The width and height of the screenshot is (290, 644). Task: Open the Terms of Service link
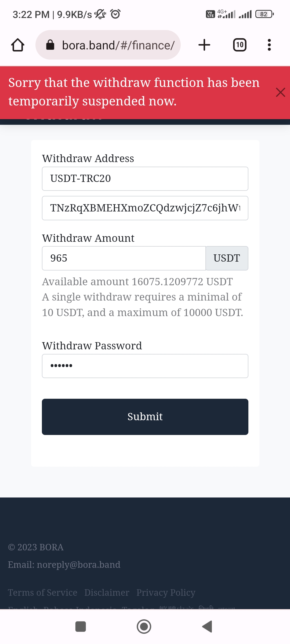click(42, 592)
